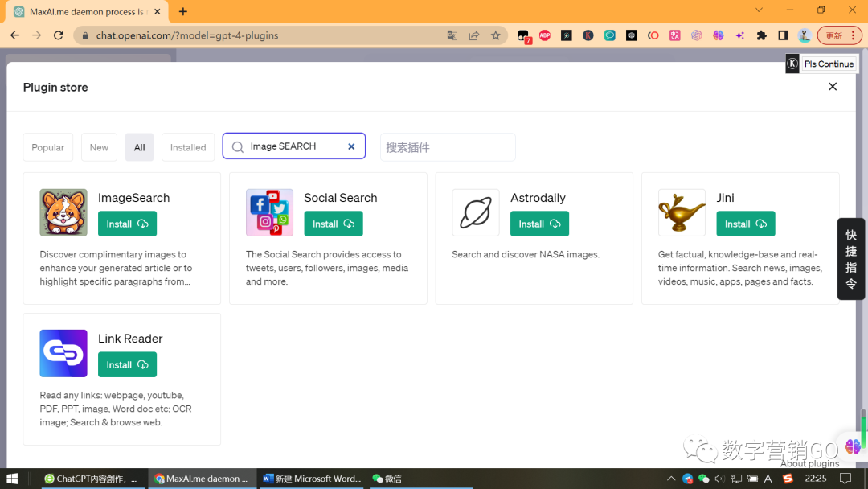Install the Link Reader plugin
Viewport: 868px width, 489px height.
(127, 364)
